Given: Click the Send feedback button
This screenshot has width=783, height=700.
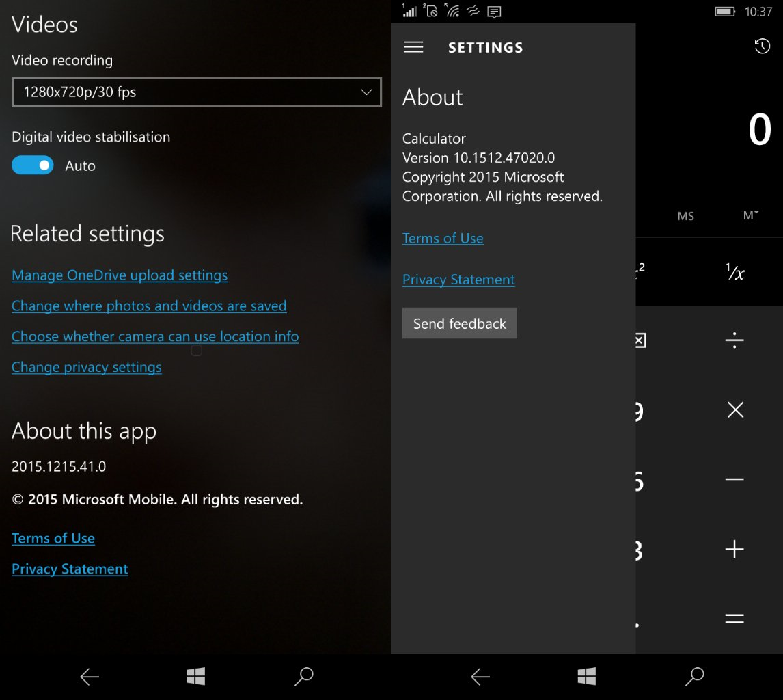Looking at the screenshot, I should coord(459,323).
